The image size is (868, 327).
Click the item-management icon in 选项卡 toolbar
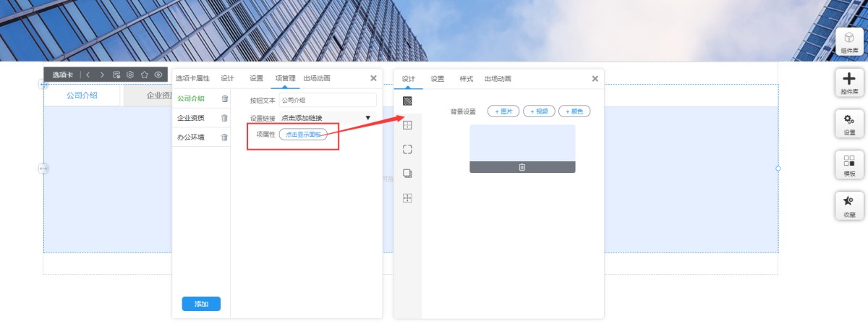coord(116,75)
